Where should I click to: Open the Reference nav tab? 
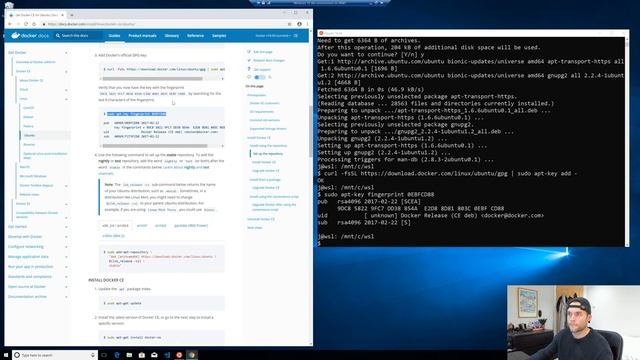pos(196,36)
